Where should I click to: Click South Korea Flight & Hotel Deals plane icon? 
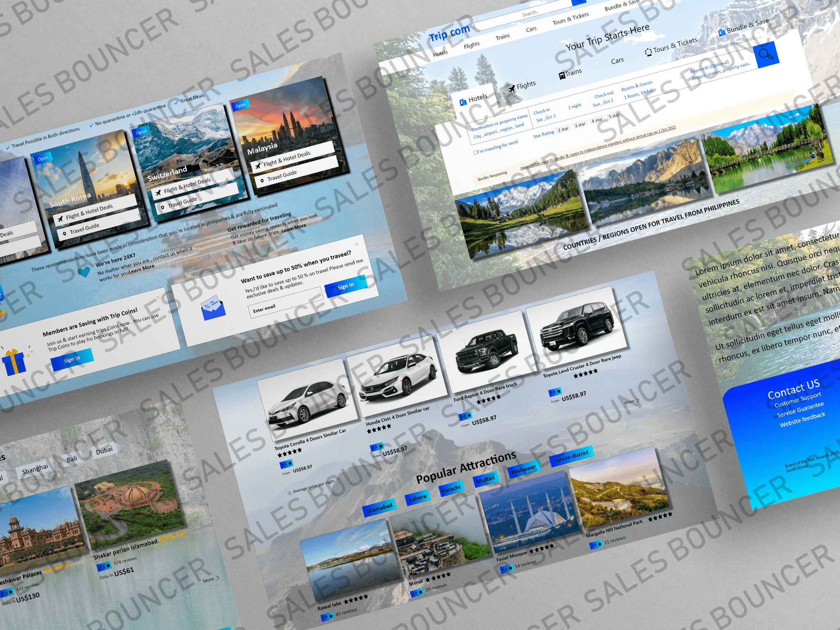click(x=60, y=219)
